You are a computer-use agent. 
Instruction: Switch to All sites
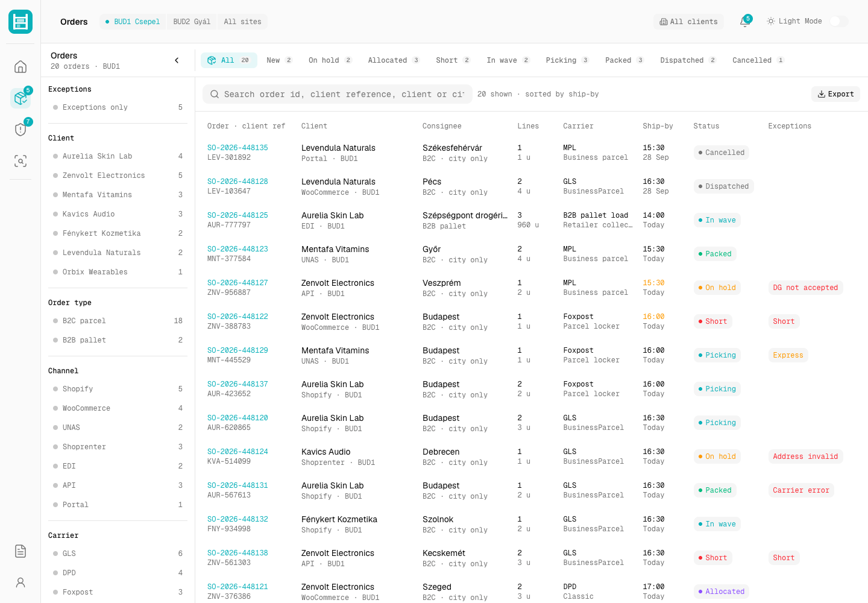tap(242, 22)
